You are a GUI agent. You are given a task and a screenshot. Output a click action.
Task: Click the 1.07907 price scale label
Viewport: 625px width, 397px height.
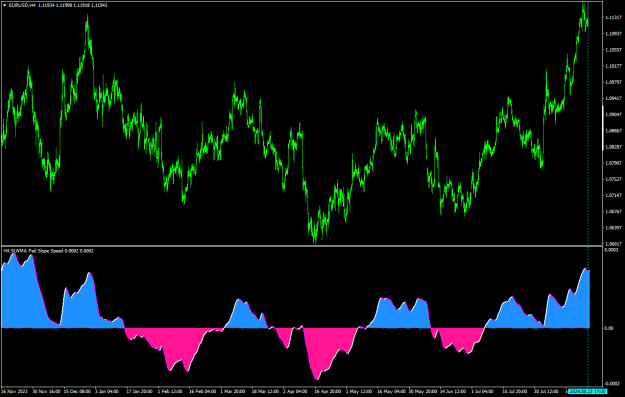(613, 163)
